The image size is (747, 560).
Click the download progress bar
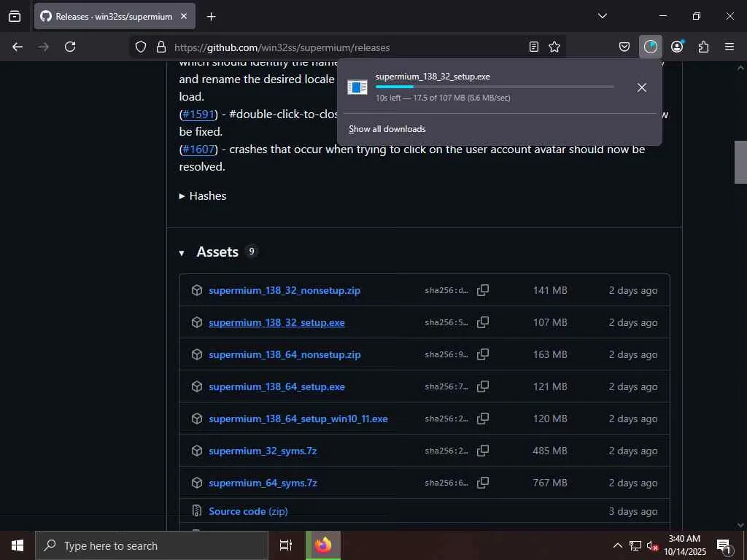click(x=495, y=87)
